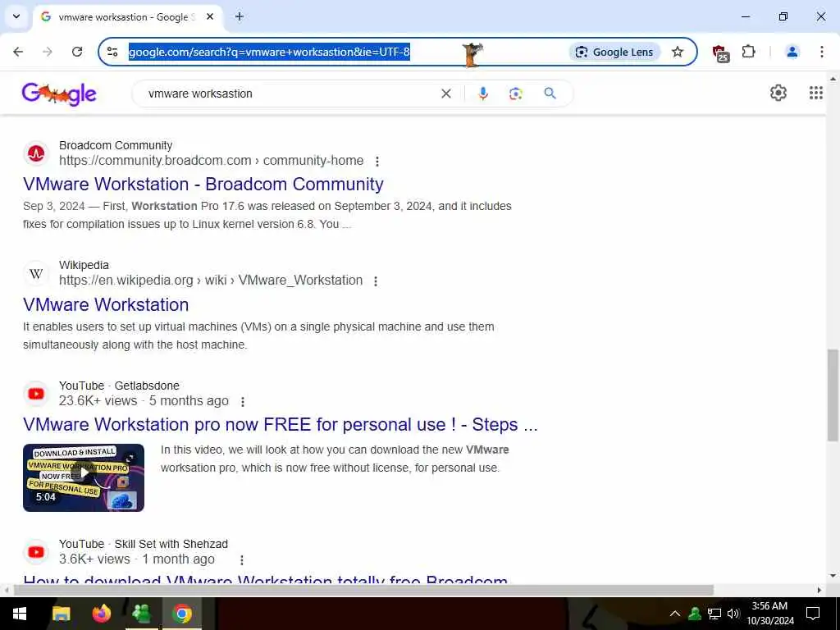Viewport: 840px width, 630px height.
Task: Click the Broadcom Community favicon
Action: click(36, 153)
